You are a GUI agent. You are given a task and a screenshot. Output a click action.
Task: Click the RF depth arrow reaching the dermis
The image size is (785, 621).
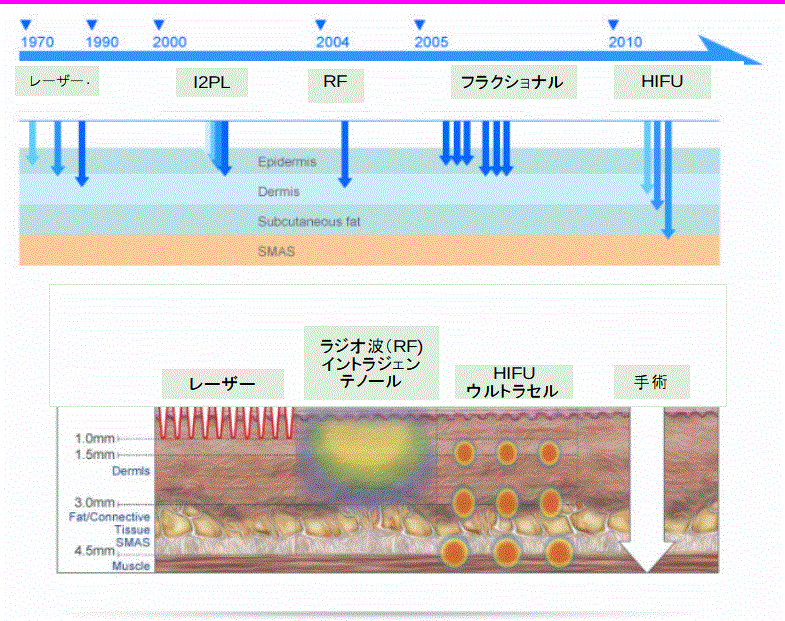(x=344, y=154)
